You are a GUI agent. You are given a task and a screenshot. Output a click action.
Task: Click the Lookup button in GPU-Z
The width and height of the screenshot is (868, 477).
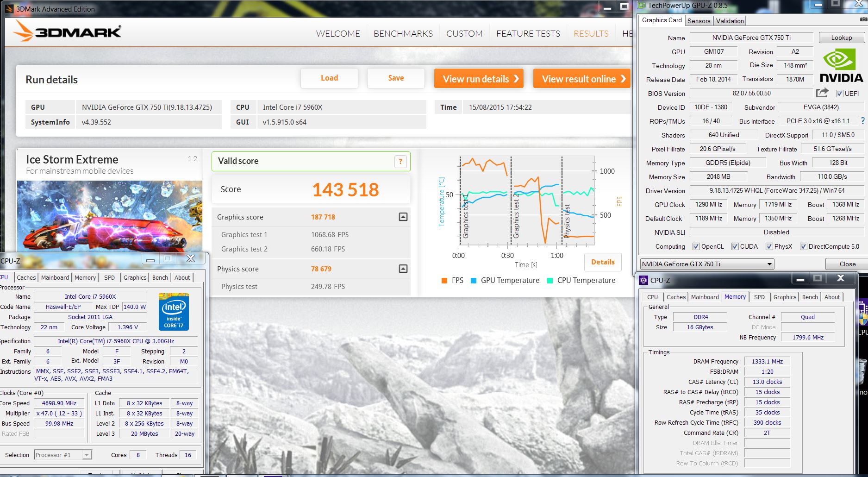pos(841,38)
